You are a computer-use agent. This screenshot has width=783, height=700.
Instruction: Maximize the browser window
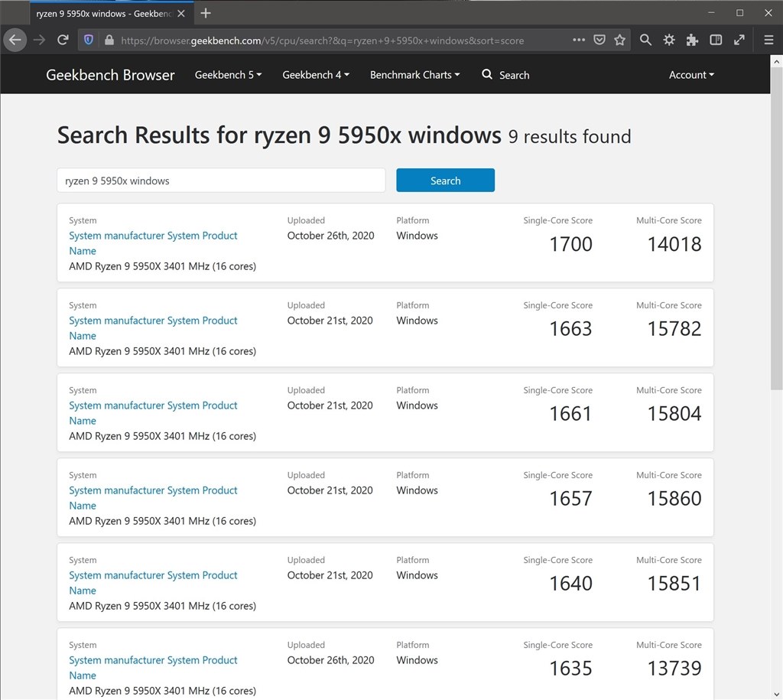click(739, 13)
